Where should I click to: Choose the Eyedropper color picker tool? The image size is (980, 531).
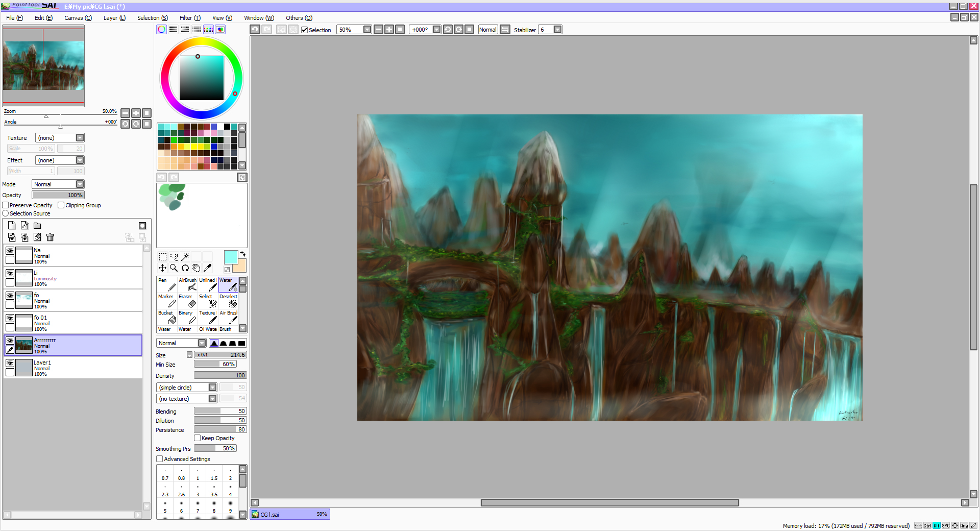pos(207,268)
